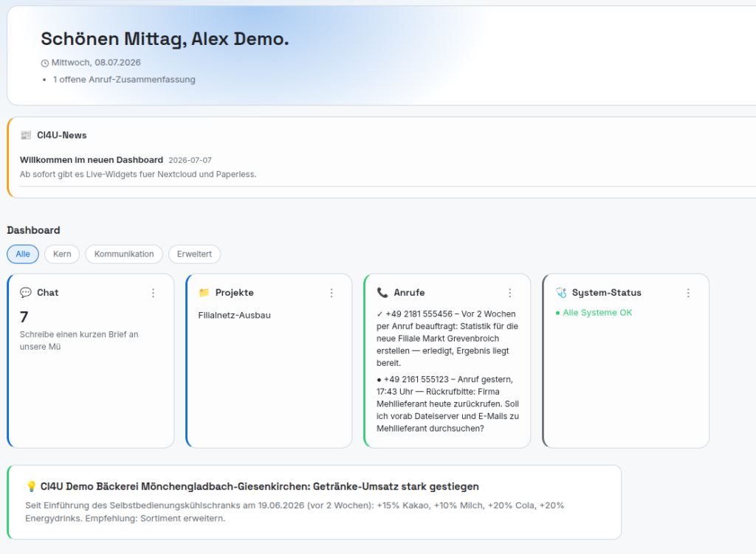Open the chat preview 'Schreibe einen kurzen Brief'

click(x=79, y=341)
